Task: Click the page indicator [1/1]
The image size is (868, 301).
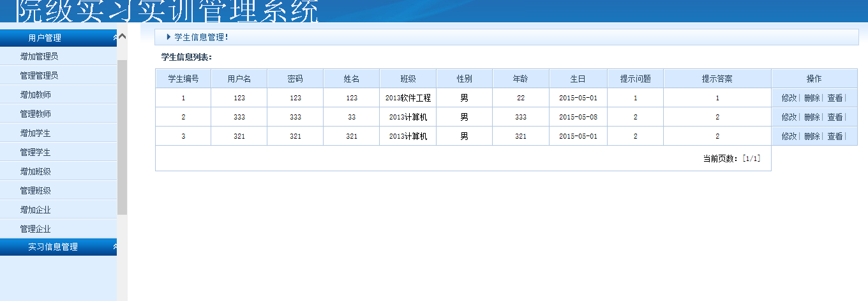Action: pos(752,158)
